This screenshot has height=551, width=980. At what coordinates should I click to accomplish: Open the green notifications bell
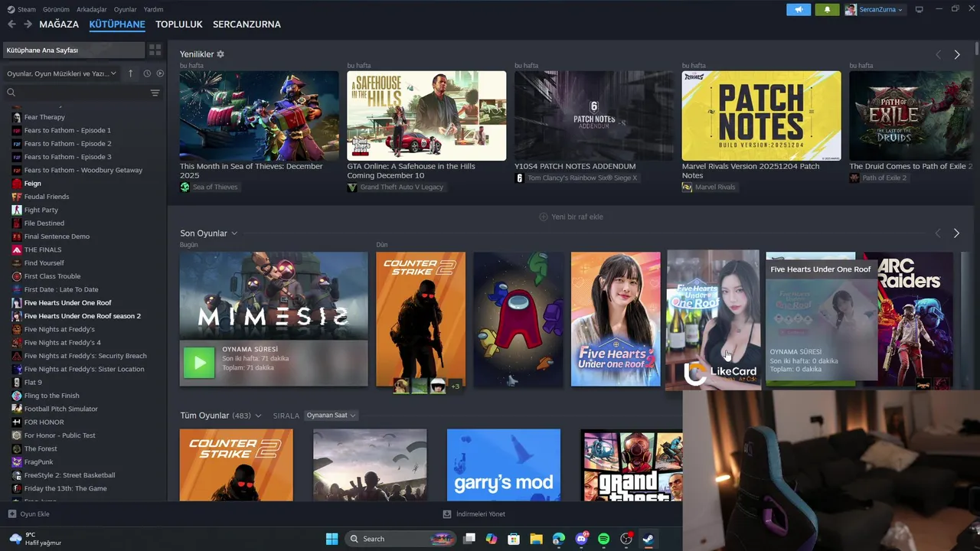click(827, 10)
